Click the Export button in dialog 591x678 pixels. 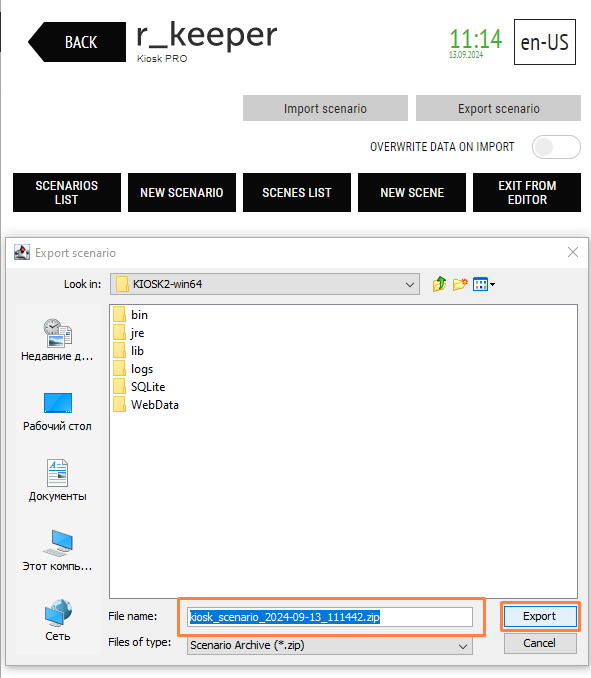(540, 616)
